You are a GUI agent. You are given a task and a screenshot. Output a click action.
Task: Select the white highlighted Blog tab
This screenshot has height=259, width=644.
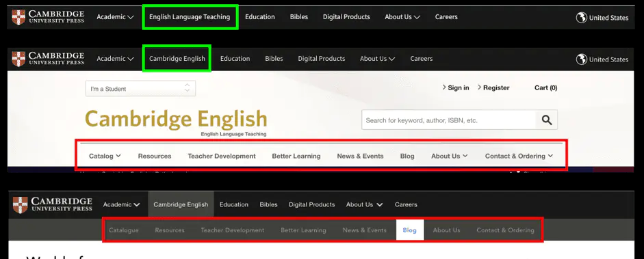[410, 230]
